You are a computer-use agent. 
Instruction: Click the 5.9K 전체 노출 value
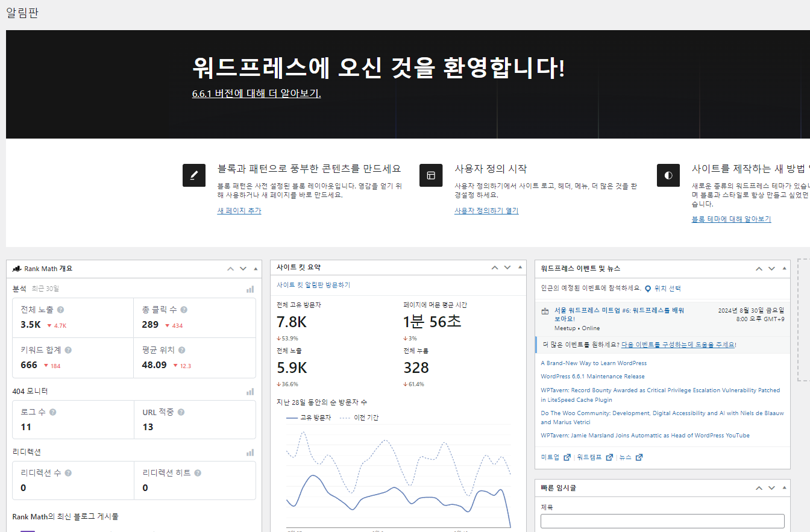click(x=292, y=368)
